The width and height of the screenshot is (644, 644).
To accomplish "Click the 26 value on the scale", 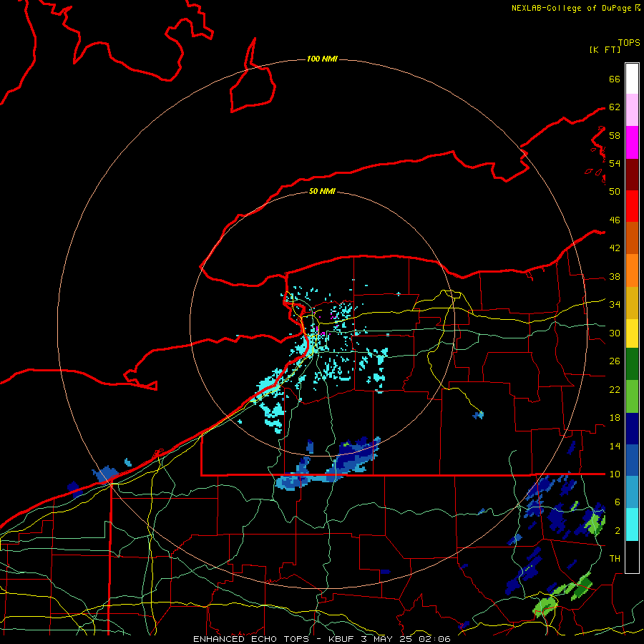I will (x=615, y=361).
